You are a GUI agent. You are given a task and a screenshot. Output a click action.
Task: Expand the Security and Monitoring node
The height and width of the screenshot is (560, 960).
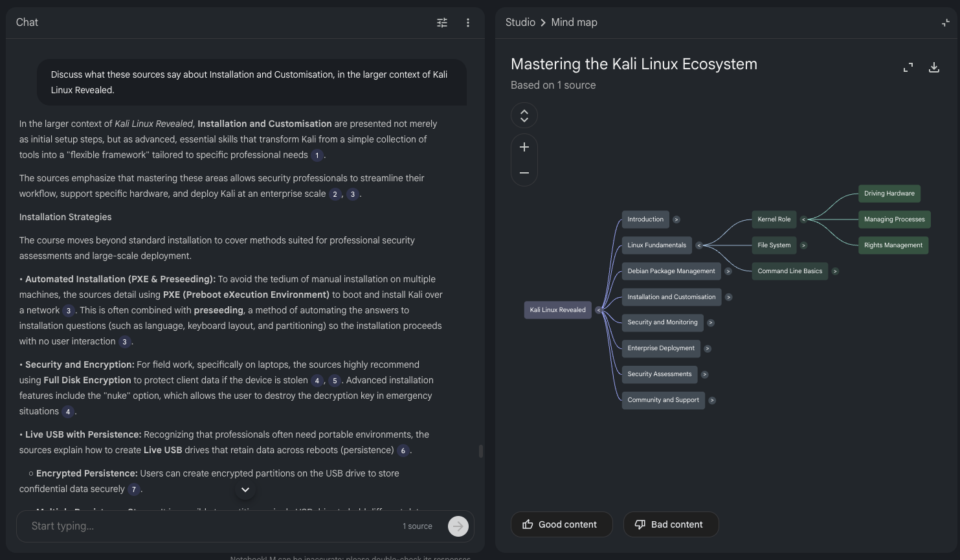[x=711, y=322]
